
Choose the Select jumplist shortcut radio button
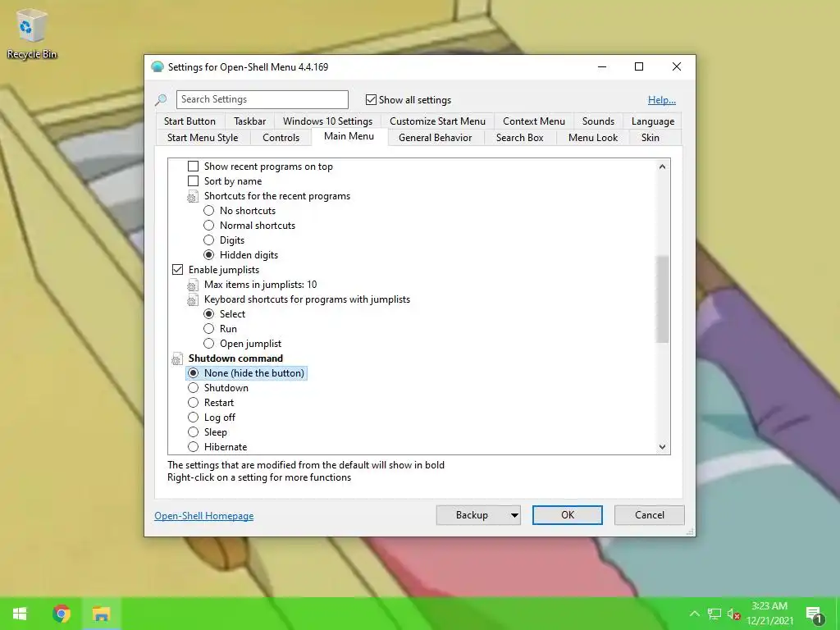coord(209,314)
